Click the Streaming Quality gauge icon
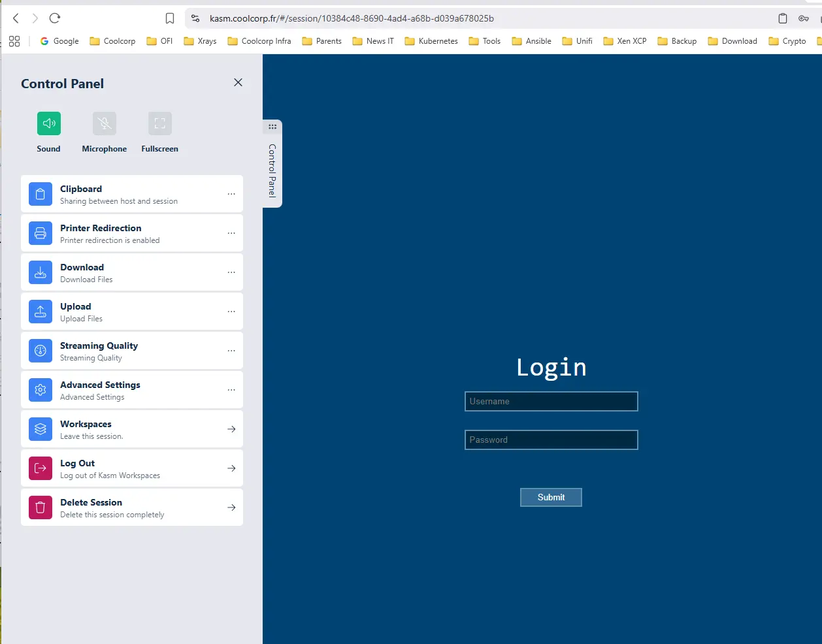 click(x=41, y=351)
